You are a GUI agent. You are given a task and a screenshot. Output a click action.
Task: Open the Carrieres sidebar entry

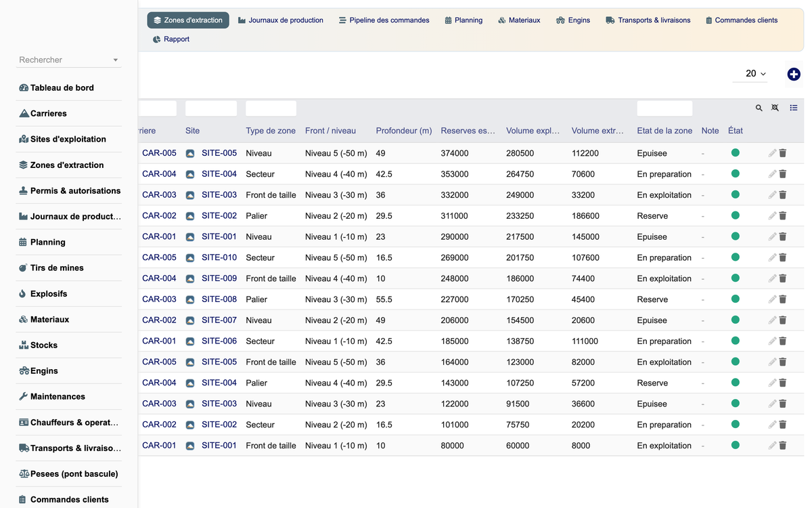tap(43, 114)
